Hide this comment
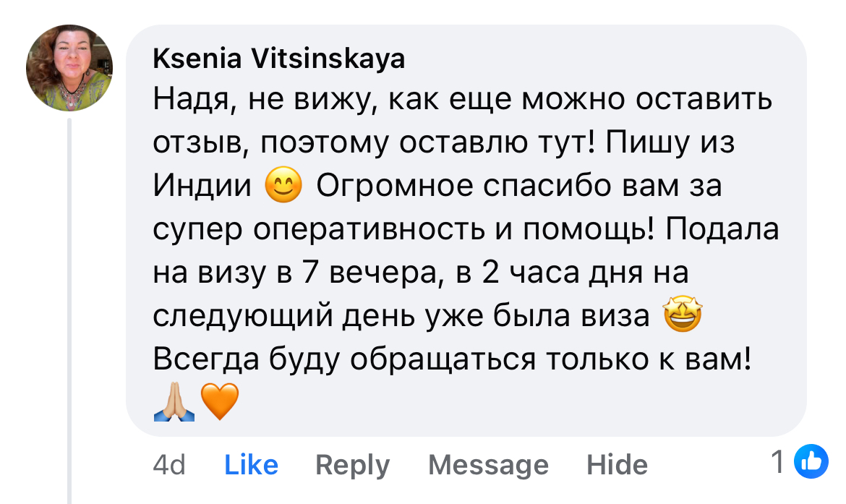Viewport: 846px width, 504px height. (617, 464)
